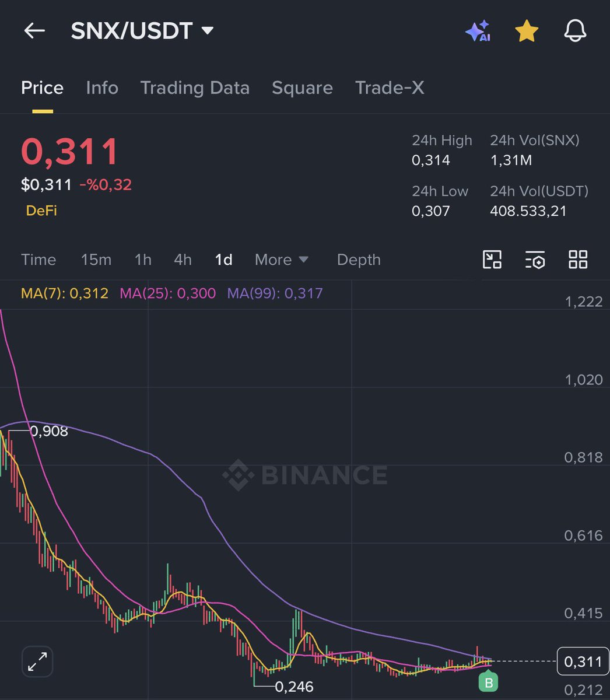Expand the More intervals dropdown
This screenshot has width=610, height=700.
(x=282, y=260)
